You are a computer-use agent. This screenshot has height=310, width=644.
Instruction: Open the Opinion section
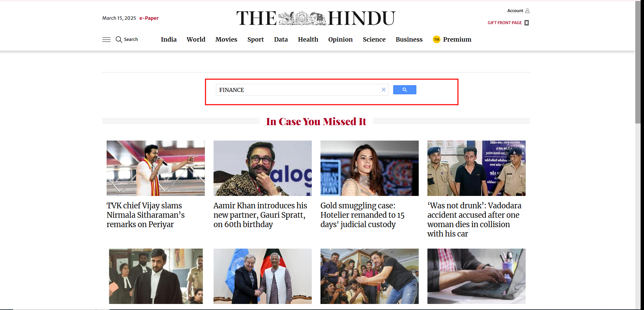click(x=340, y=40)
